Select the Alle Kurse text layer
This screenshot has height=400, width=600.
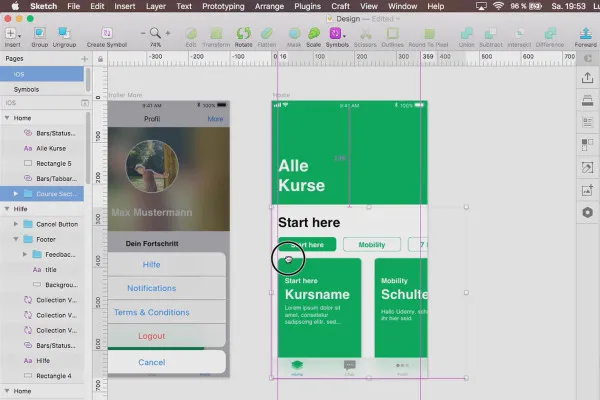coord(42,148)
